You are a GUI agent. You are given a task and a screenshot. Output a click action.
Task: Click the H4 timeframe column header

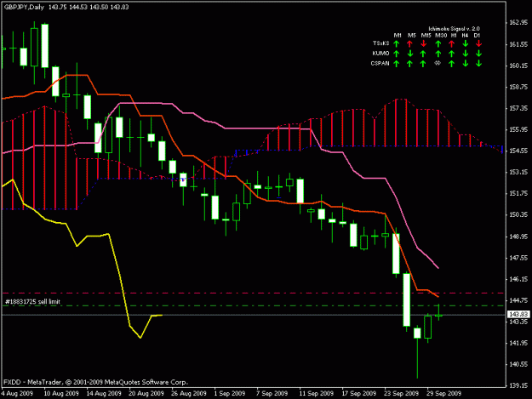(465, 35)
